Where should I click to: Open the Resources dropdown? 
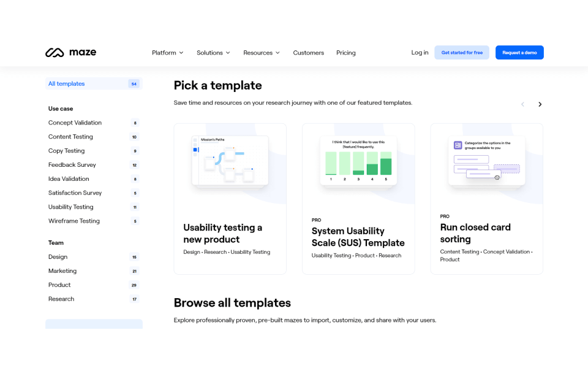261,53
